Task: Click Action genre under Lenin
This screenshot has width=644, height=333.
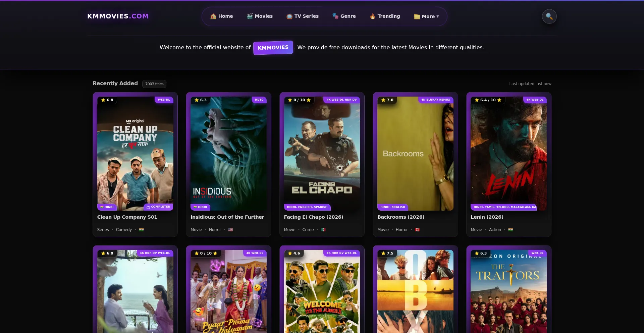Action: coord(495,230)
